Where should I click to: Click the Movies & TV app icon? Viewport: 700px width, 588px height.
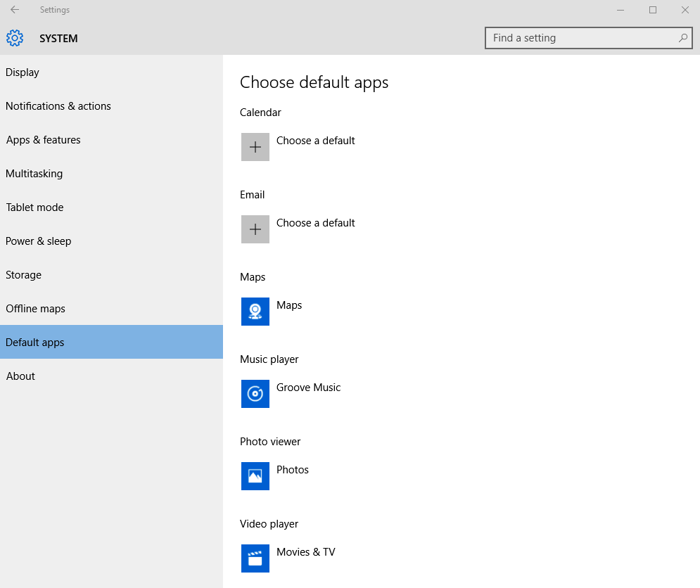coord(255,558)
